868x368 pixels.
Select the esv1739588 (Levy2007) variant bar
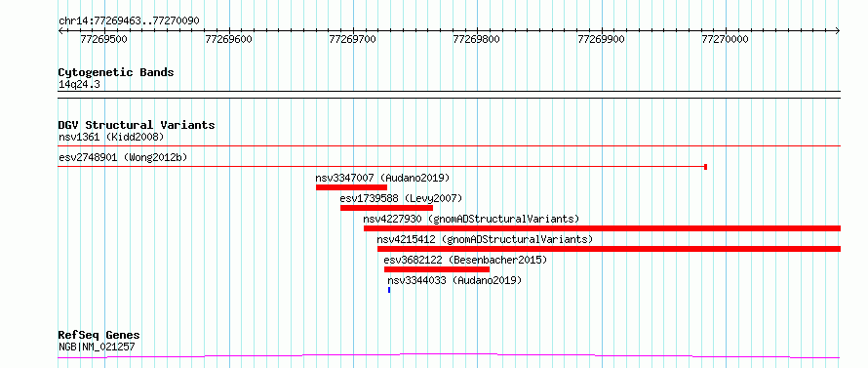[386, 208]
